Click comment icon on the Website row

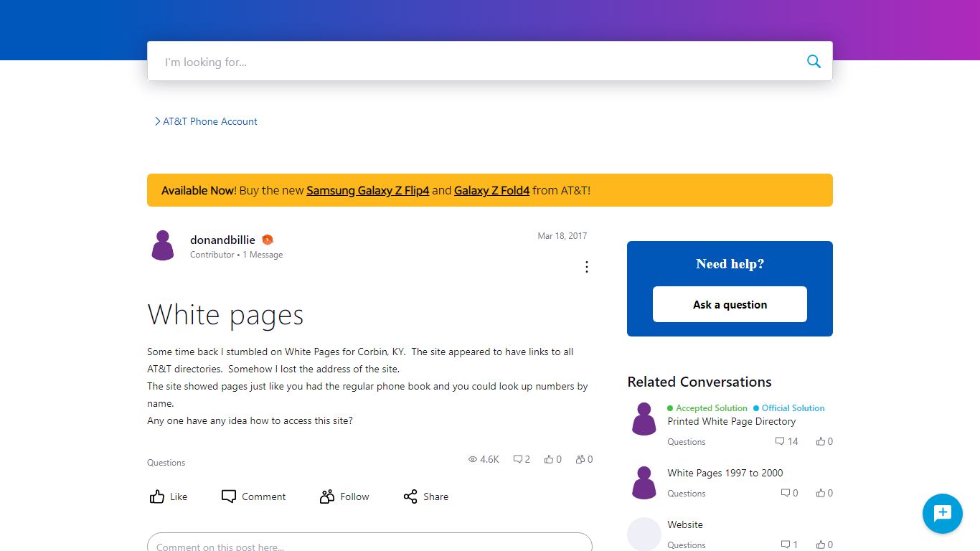(786, 545)
